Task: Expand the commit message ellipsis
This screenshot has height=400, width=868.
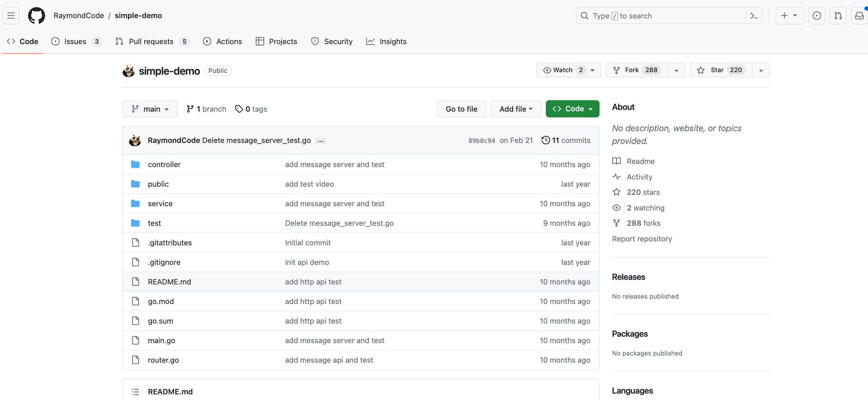Action: pyautogui.click(x=321, y=141)
